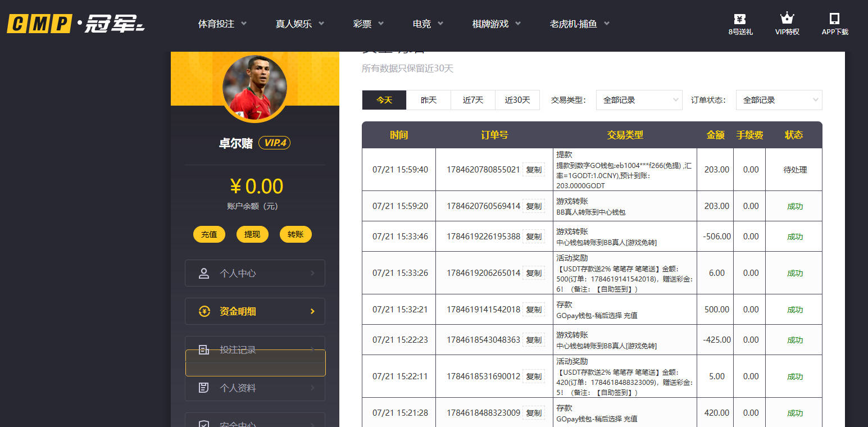Image resolution: width=868 pixels, height=427 pixels.
Task: Open the APP下载 phone icon
Action: (834, 19)
